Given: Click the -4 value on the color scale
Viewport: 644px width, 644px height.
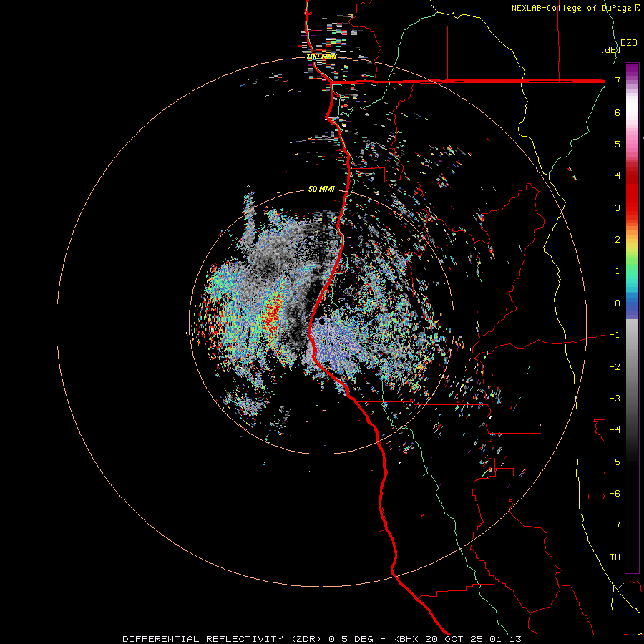Looking at the screenshot, I should coord(615,430).
